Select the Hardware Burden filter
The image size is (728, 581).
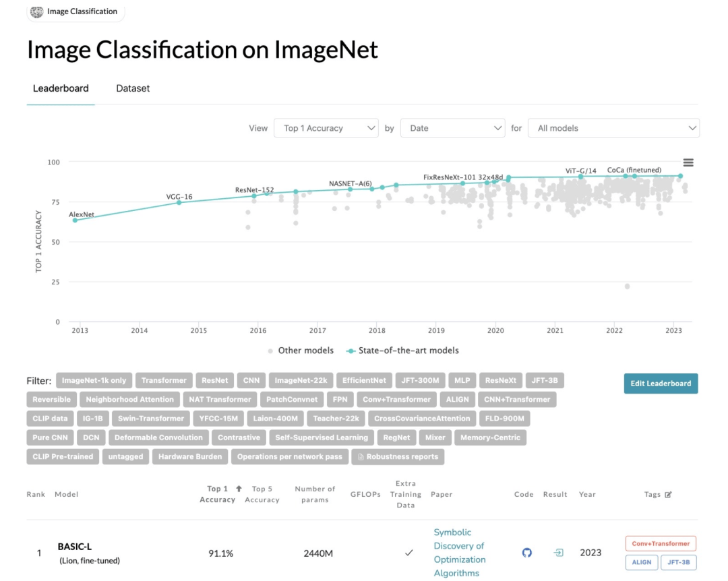190,456
